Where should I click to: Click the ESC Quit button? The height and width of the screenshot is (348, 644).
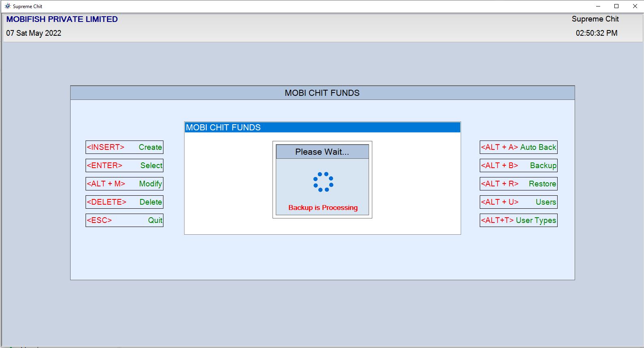pos(125,220)
